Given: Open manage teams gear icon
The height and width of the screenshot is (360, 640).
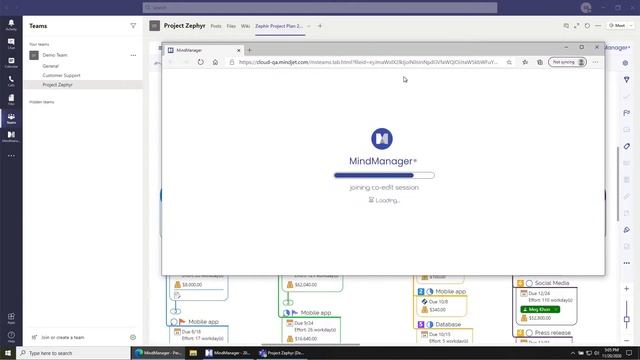Looking at the screenshot, I should coord(133,337).
